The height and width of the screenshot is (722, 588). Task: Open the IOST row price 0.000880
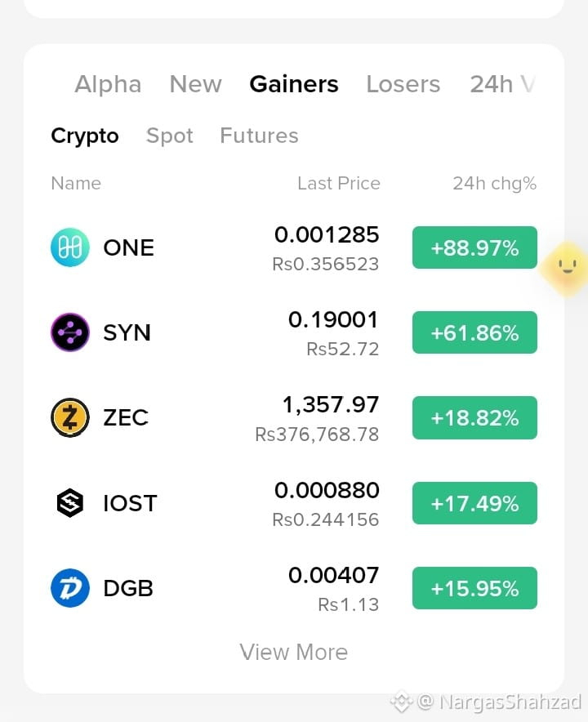pyautogui.click(x=327, y=490)
